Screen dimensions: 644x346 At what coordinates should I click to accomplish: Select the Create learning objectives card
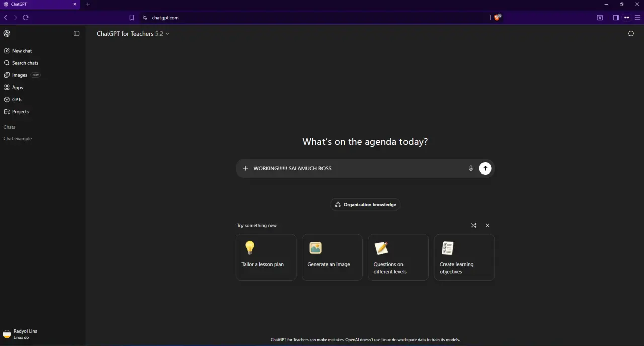[464, 257]
